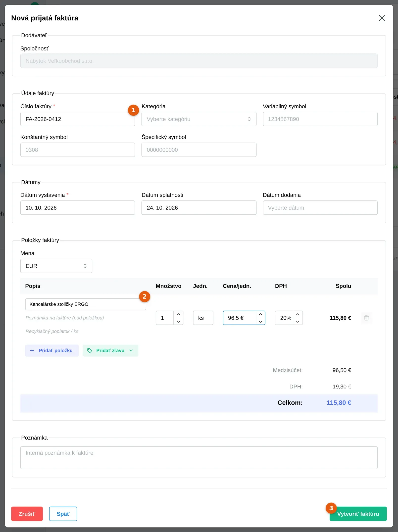Click the Poznámka na faktúre item note field

(x=86, y=318)
